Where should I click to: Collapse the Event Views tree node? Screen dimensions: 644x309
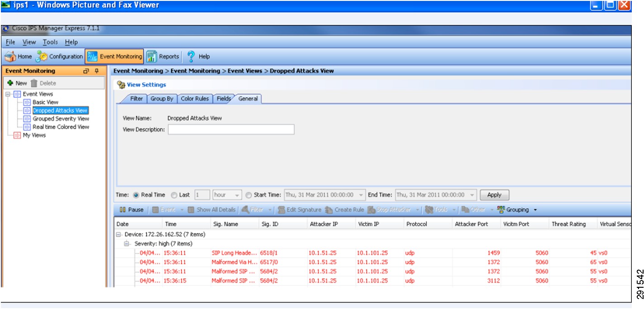[x=8, y=94]
